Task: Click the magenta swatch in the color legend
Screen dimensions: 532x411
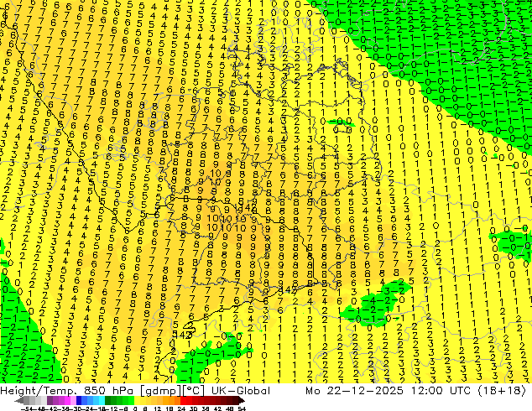Action: 67,400
